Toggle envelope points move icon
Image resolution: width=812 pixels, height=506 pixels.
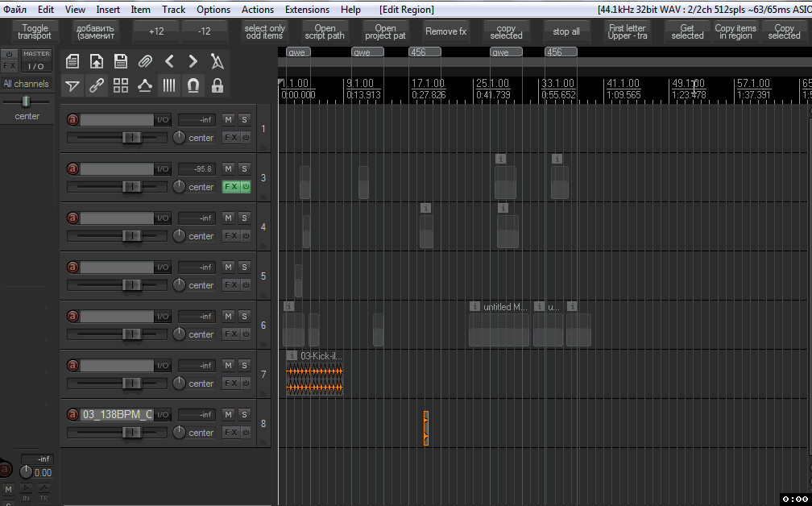[x=145, y=85]
